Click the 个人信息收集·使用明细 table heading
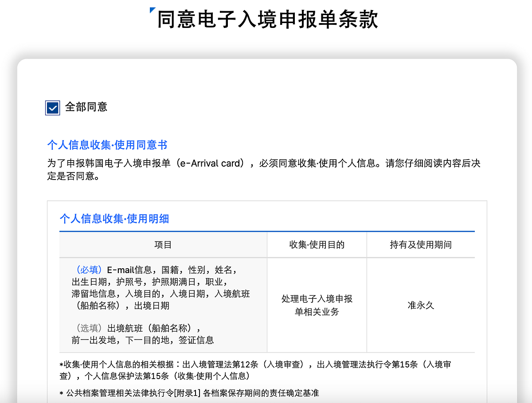This screenshot has height=403, width=532. [114, 219]
